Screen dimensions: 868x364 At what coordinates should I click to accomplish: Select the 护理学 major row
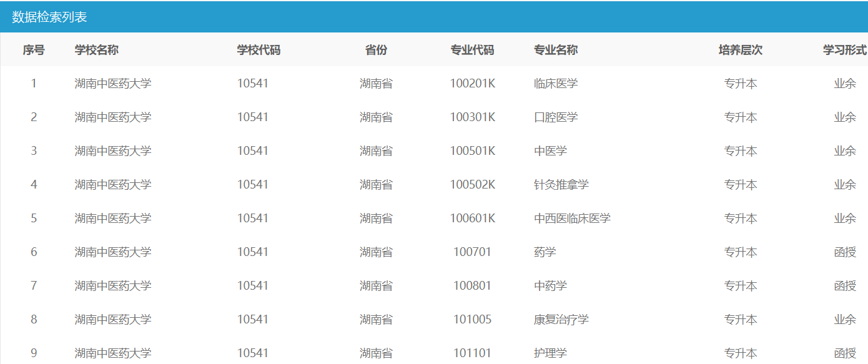point(550,353)
